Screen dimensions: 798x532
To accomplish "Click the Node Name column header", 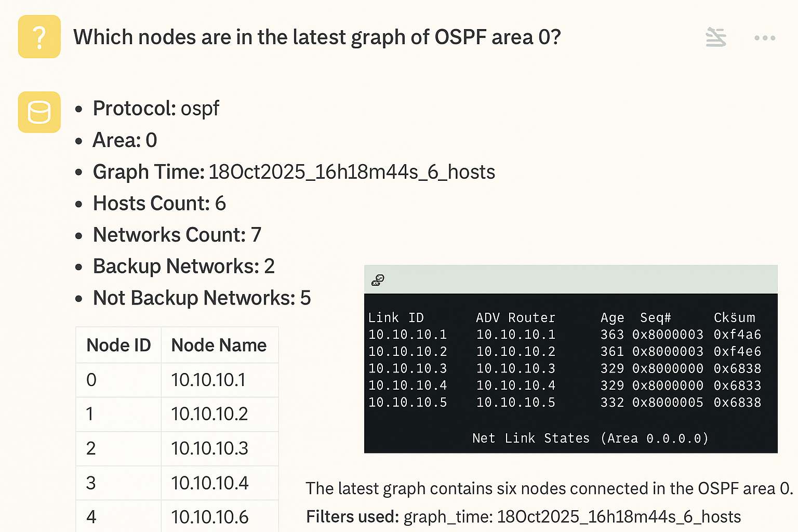I will pyautogui.click(x=219, y=345).
